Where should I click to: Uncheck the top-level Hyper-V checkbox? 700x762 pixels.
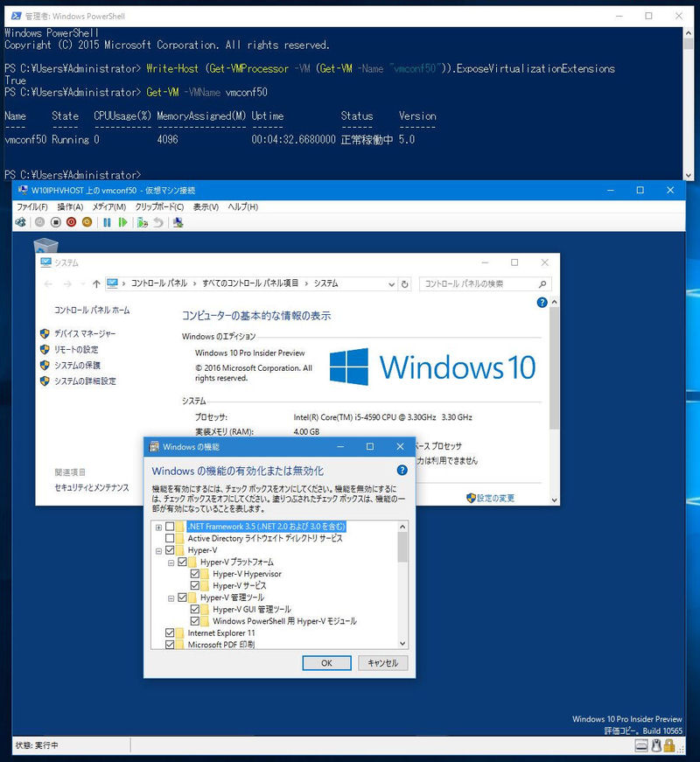tap(170, 550)
